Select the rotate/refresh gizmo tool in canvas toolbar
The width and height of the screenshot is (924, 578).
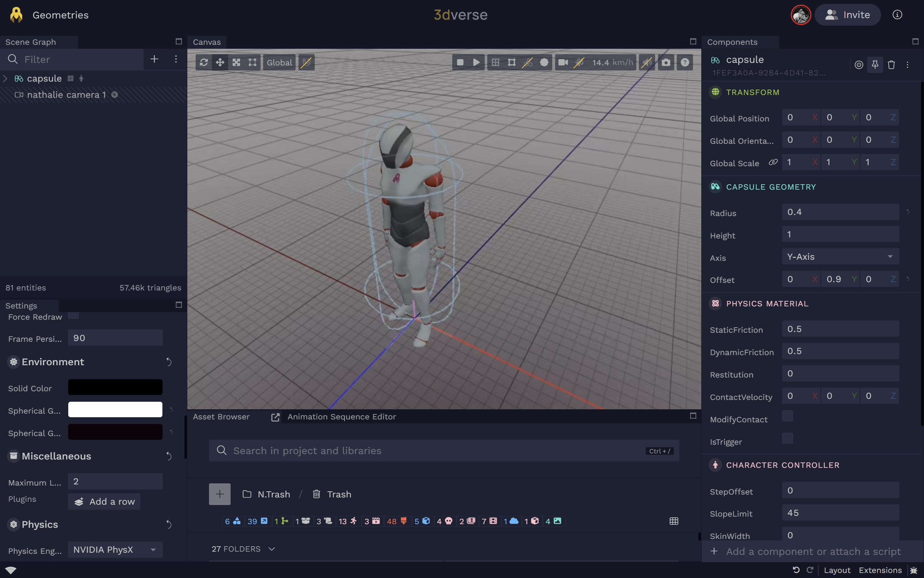pos(204,62)
